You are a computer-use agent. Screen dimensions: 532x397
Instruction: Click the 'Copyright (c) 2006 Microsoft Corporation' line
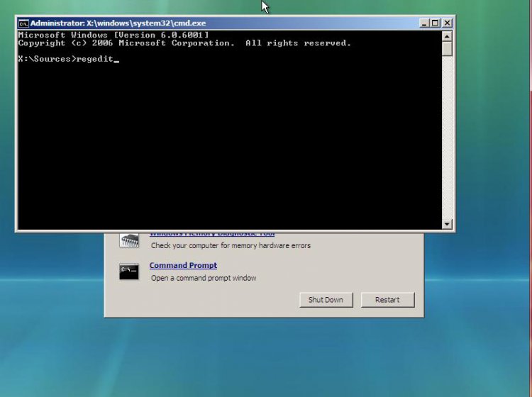coord(126,43)
